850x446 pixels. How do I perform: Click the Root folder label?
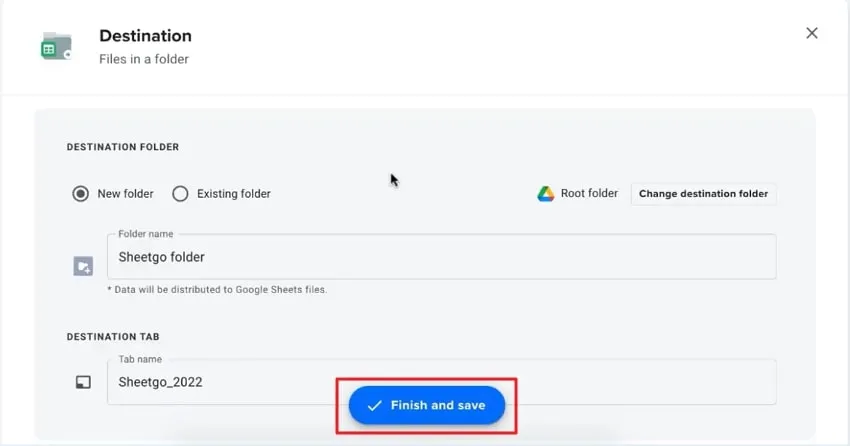coord(589,193)
